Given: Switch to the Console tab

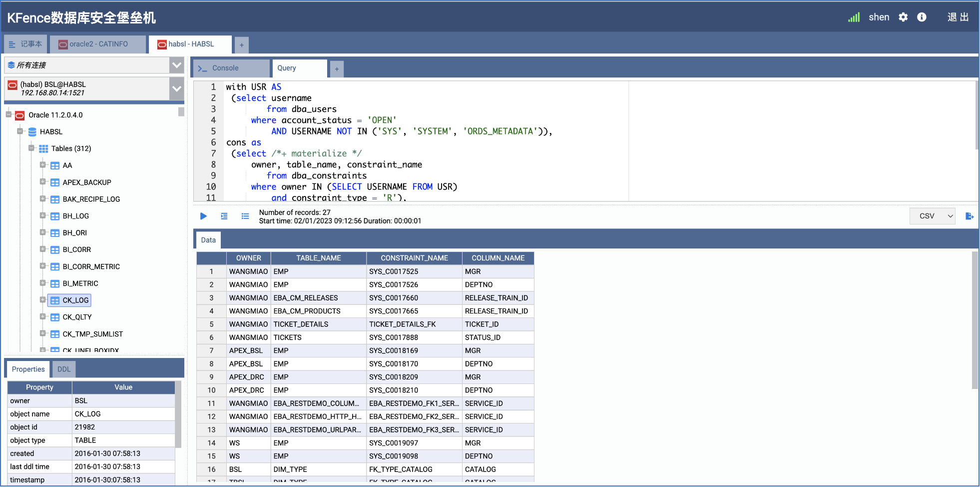Looking at the screenshot, I should [225, 68].
